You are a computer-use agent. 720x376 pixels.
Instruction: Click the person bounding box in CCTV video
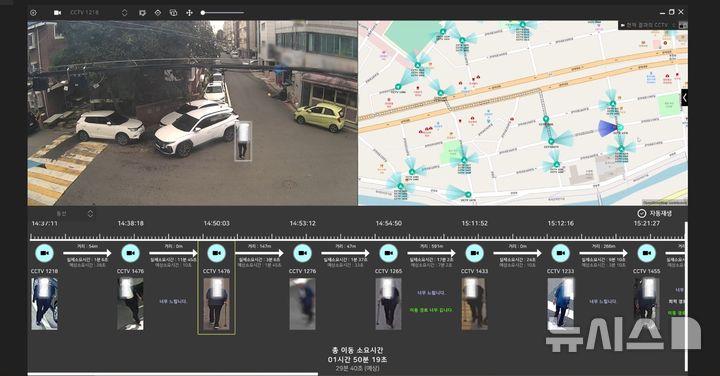[x=243, y=141]
